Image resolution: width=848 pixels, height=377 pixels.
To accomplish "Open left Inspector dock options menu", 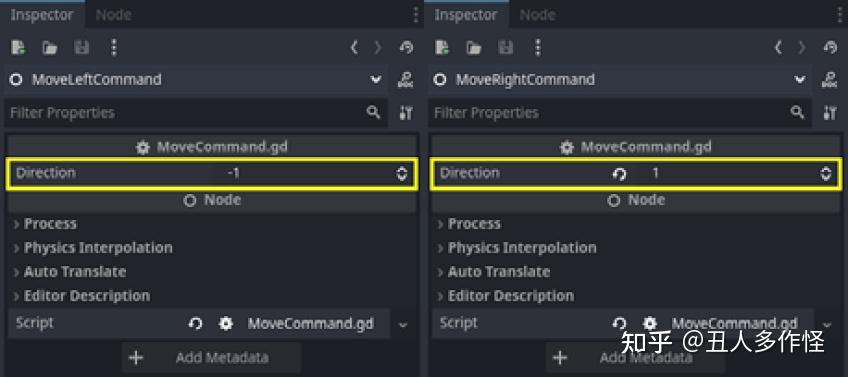I will point(415,15).
